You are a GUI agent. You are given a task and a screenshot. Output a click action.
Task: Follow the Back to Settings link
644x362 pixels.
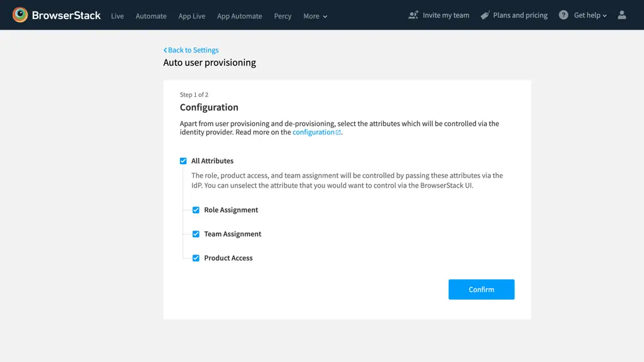(x=193, y=51)
